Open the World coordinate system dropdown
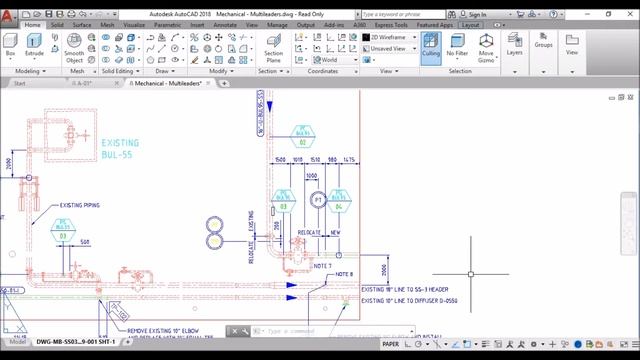640x360 pixels. [x=355, y=60]
